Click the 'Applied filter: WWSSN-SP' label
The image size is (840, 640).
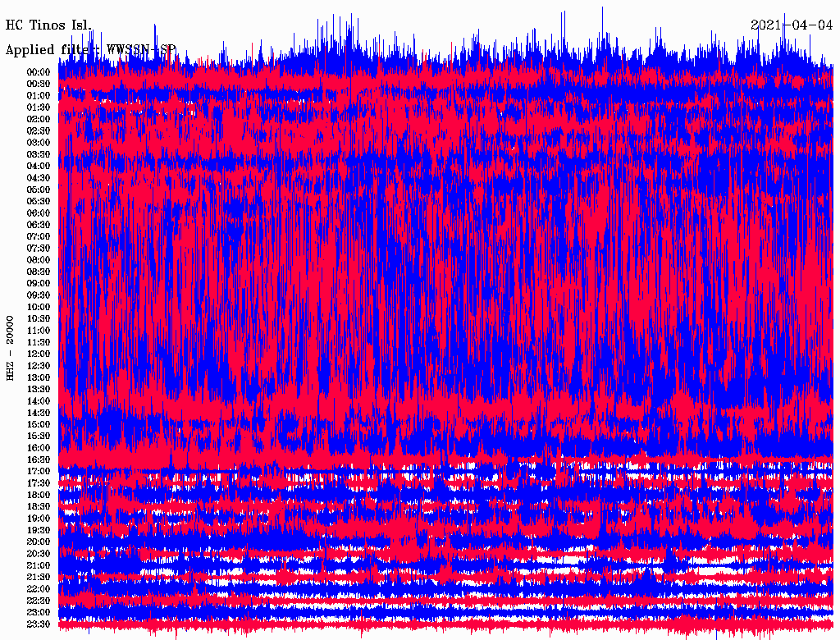(x=90, y=50)
